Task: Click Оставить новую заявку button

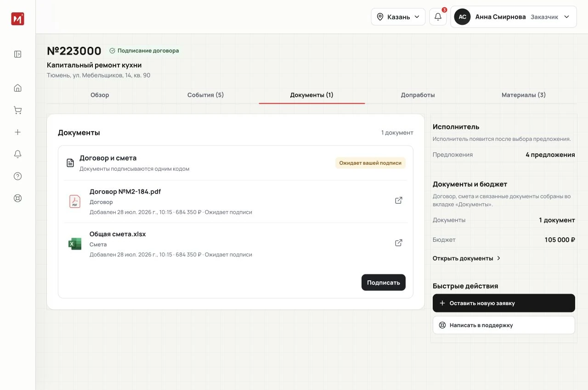Action: (x=504, y=303)
